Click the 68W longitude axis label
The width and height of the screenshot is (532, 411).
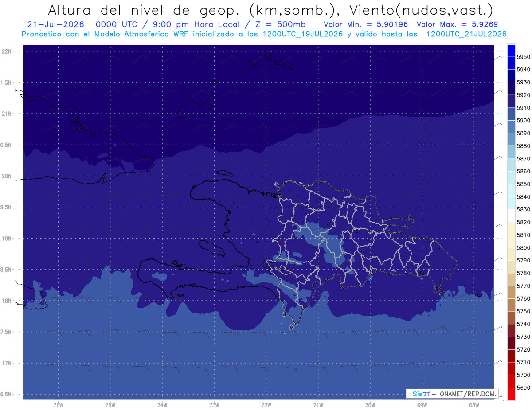474,405
